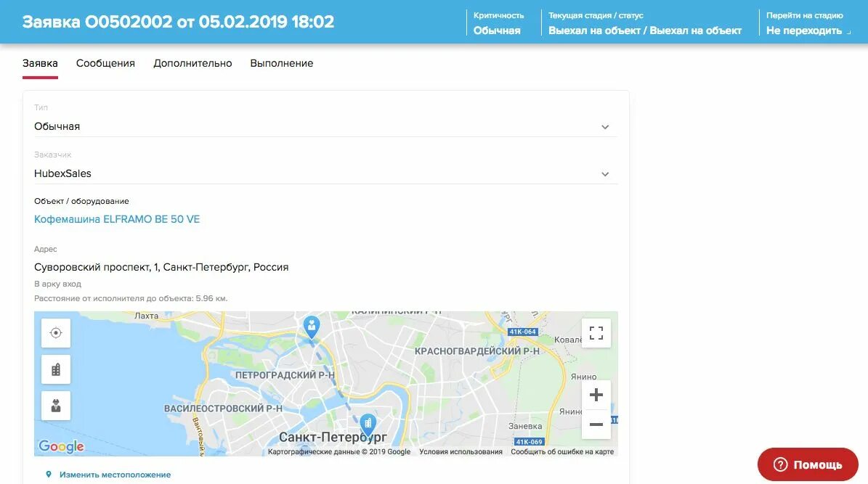Click the Google logo on the map
This screenshot has height=484, width=868.
pyautogui.click(x=61, y=446)
